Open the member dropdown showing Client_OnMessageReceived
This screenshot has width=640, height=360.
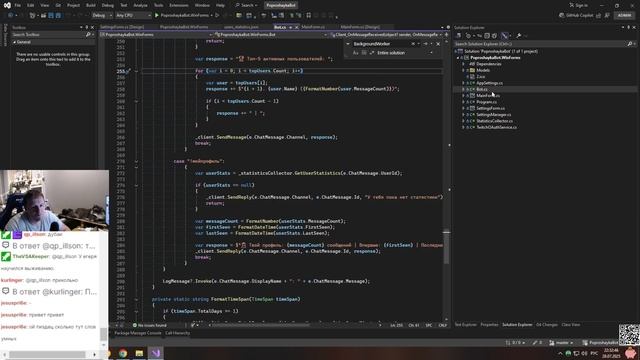pyautogui.click(x=386, y=35)
